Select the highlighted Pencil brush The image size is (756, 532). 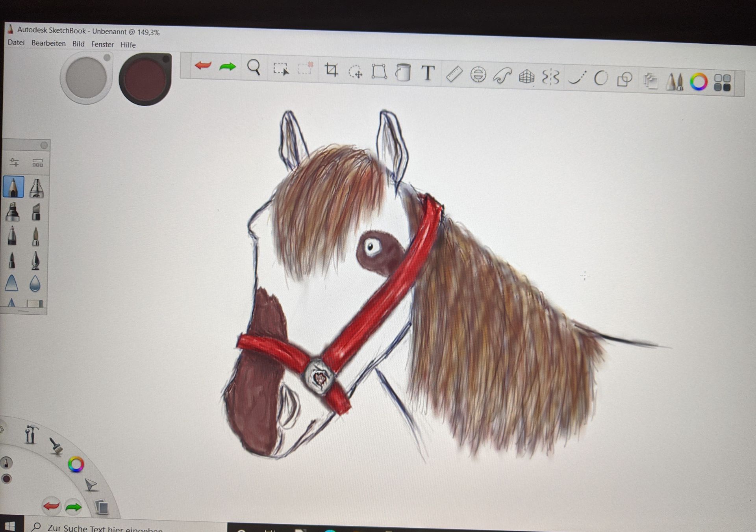[x=13, y=187]
